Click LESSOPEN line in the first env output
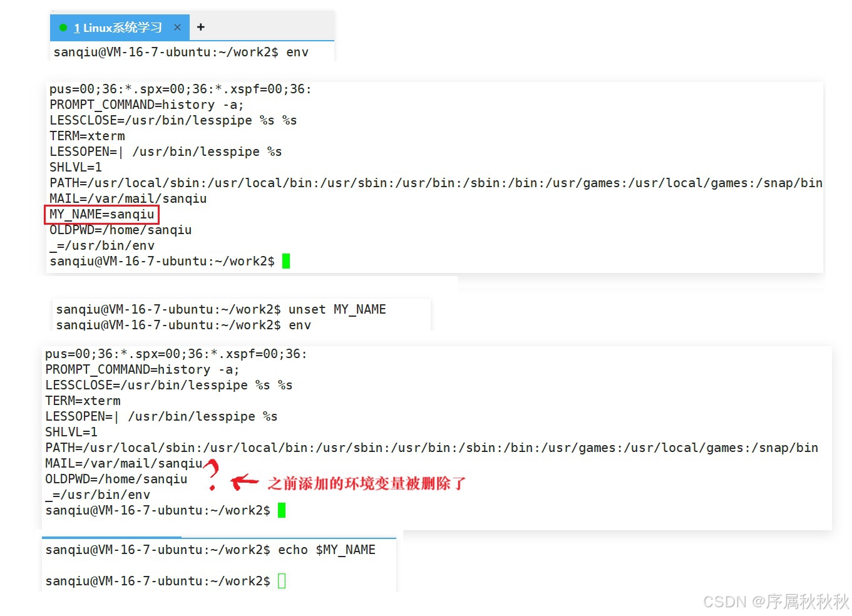Screen dimensions: 852x616 click(166, 151)
